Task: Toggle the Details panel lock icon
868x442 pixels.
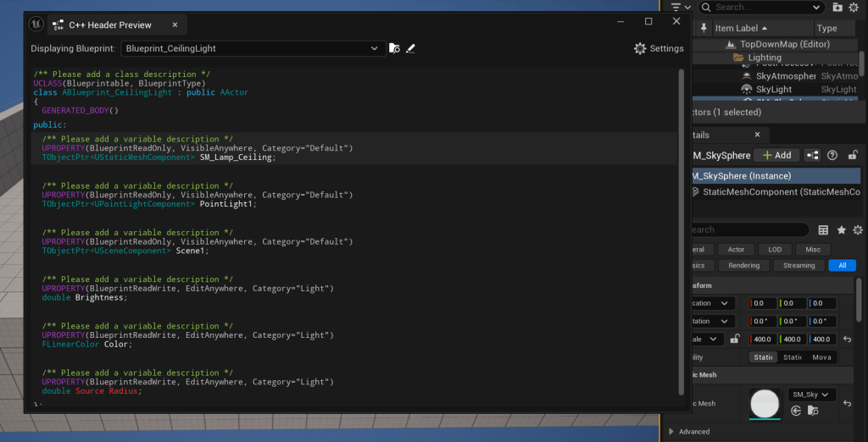Action: tap(853, 155)
